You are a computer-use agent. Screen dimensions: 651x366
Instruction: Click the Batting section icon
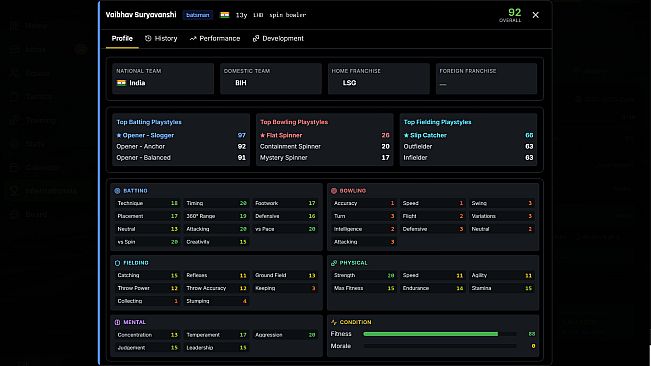pos(117,191)
